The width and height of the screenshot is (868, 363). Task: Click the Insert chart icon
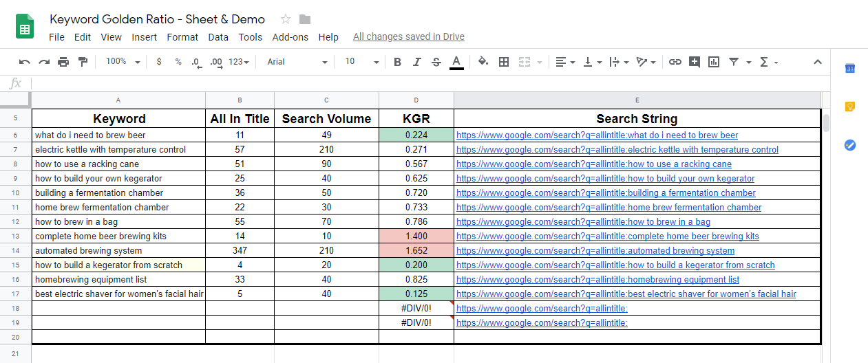(714, 62)
